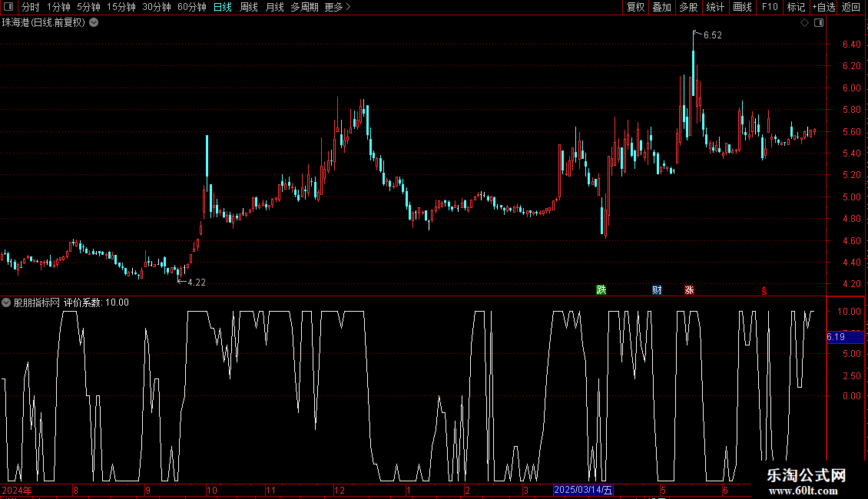Open the 珠海港 chart title dropdown arrow
Screen dimensions: 868x499
pos(94,22)
